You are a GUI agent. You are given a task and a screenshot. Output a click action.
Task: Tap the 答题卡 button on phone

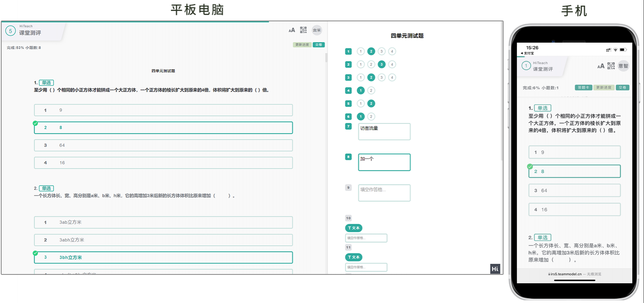point(583,88)
